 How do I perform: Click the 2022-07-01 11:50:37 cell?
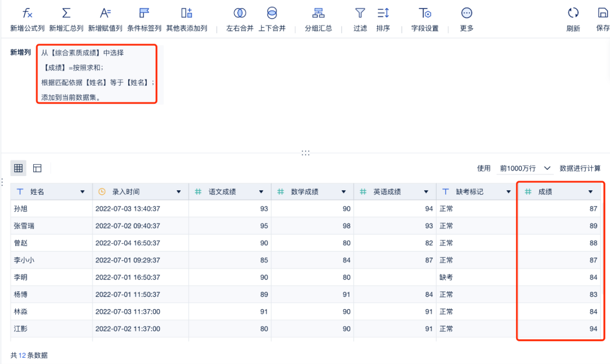tap(141, 295)
